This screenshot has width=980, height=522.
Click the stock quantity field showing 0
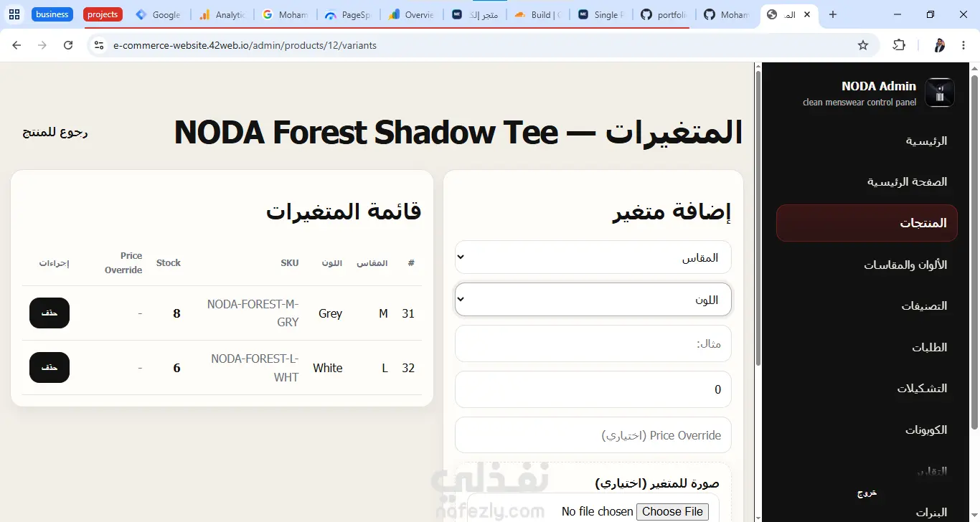coord(593,389)
